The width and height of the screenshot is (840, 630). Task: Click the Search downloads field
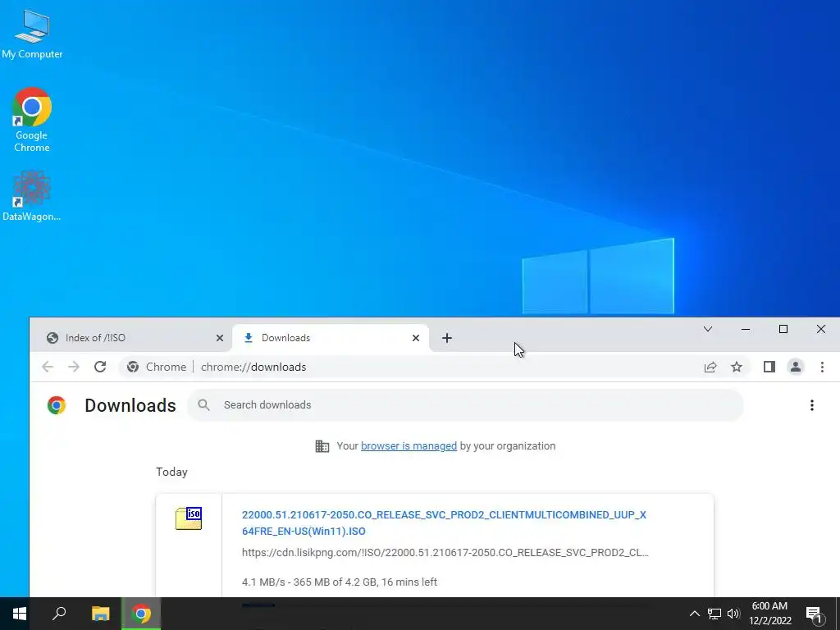coord(465,405)
